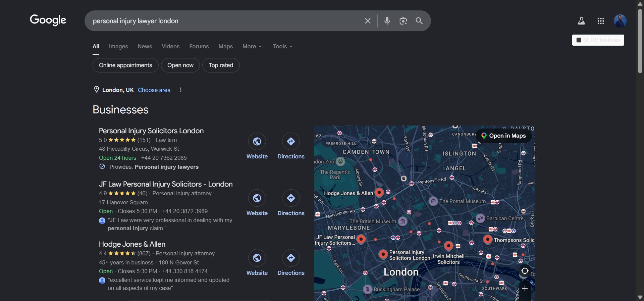Click the Choose area link
The image size is (644, 301).
tap(154, 90)
